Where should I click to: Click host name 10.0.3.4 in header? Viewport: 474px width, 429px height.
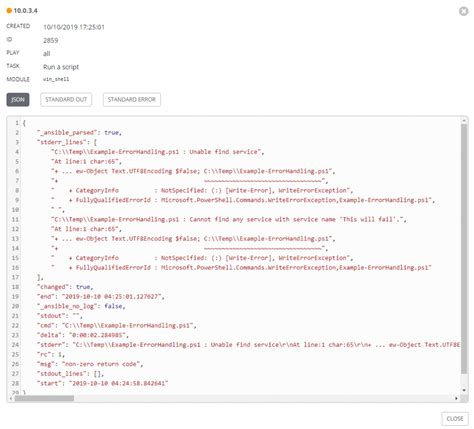26,11
